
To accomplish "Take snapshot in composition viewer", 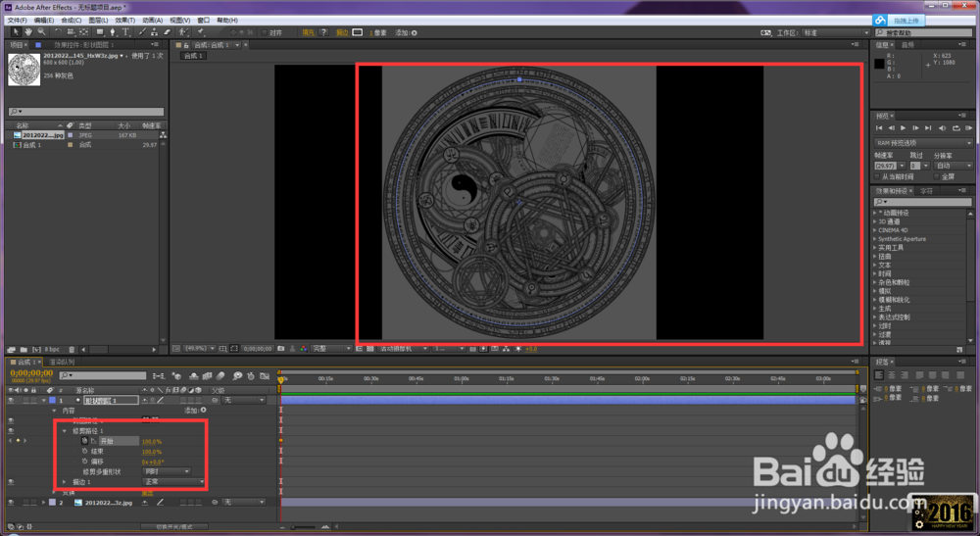I will point(281,349).
